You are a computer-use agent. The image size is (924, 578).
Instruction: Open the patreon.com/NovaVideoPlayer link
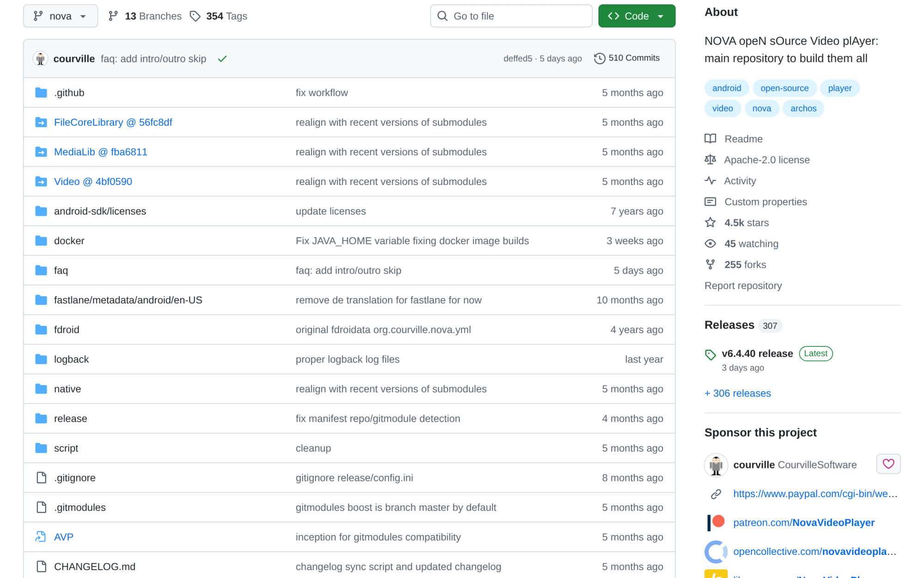pyautogui.click(x=803, y=523)
